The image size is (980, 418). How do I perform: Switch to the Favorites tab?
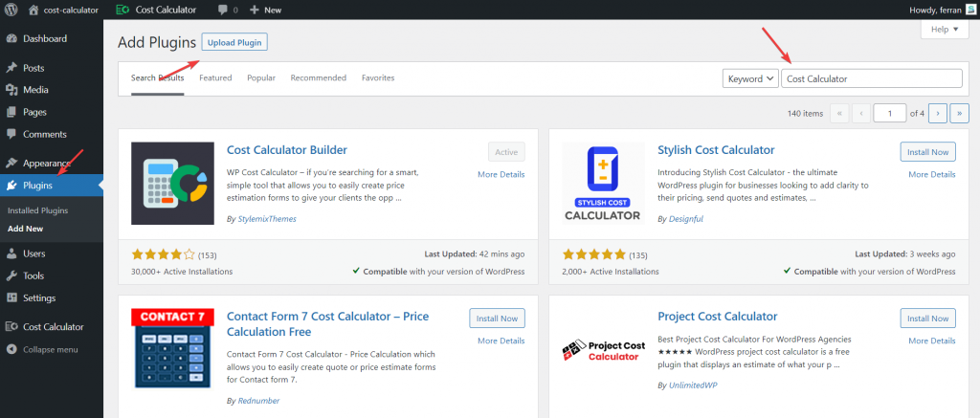coord(378,78)
